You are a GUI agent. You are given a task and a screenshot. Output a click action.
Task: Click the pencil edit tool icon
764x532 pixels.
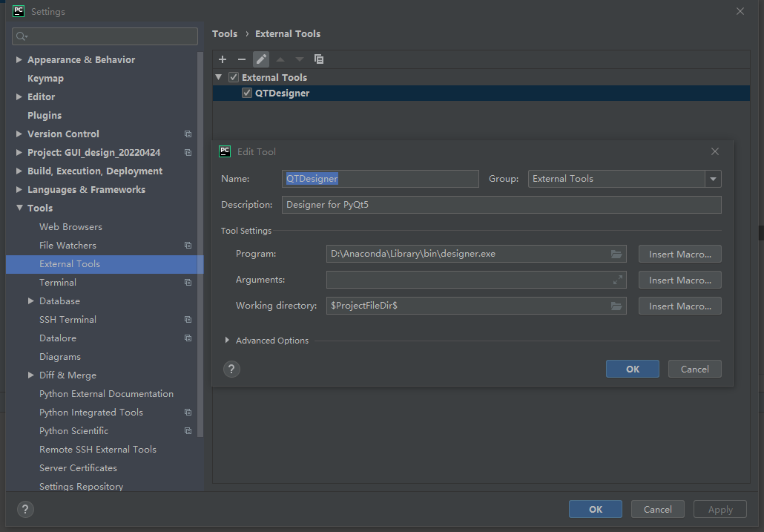(261, 59)
